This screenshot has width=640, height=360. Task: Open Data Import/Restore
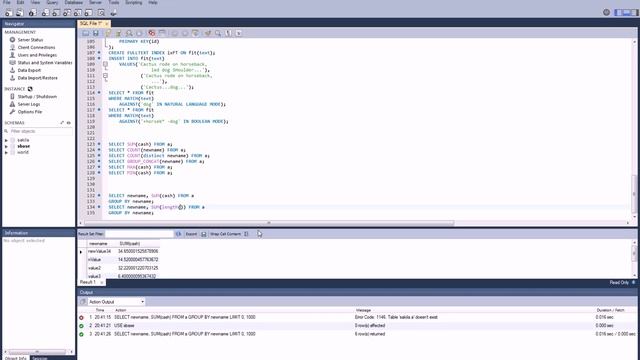coord(38,78)
